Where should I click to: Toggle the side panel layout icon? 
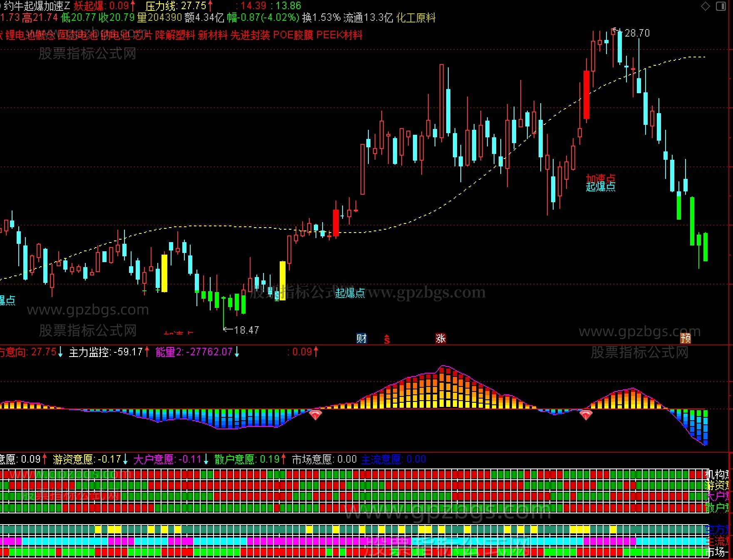721,6
